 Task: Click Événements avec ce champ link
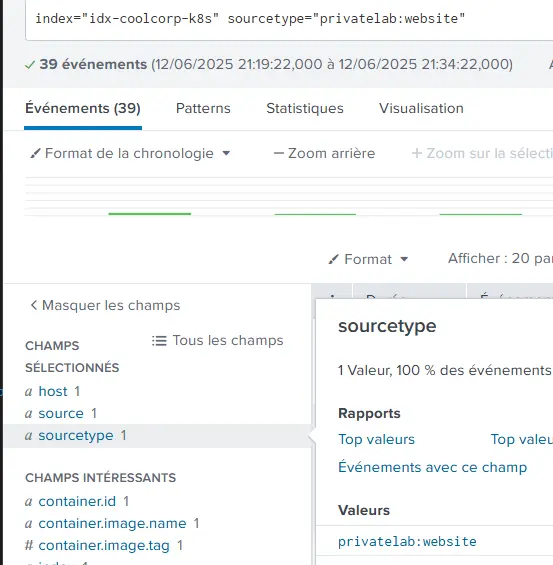pos(433,467)
